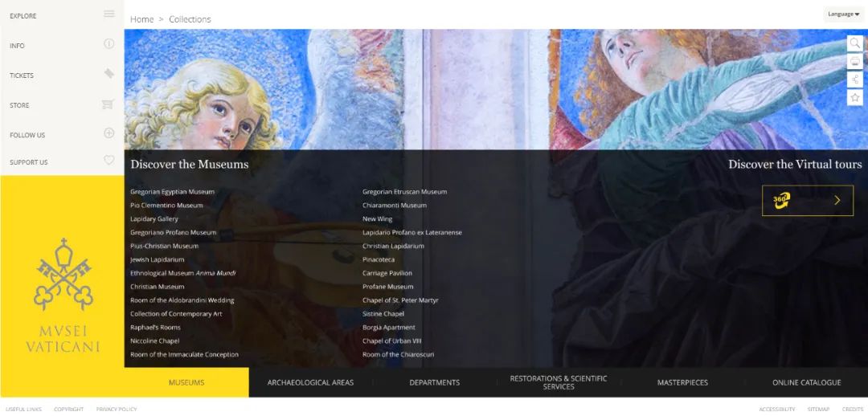Open the Language dropdown
The image size is (868, 416).
tap(843, 14)
